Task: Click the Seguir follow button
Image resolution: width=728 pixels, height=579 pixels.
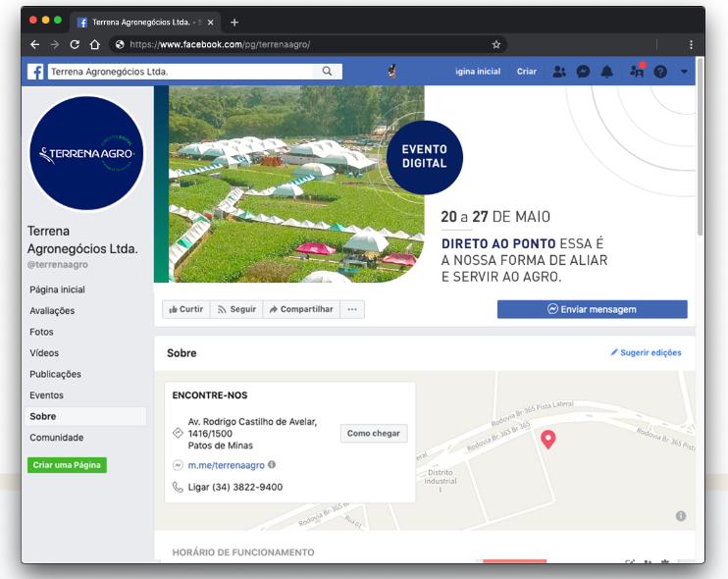Action: [236, 309]
